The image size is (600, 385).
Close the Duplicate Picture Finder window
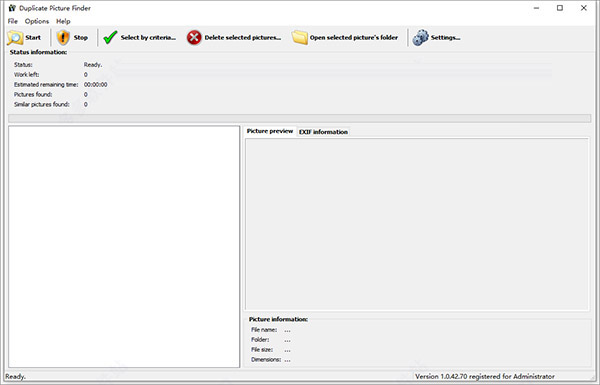[584, 8]
